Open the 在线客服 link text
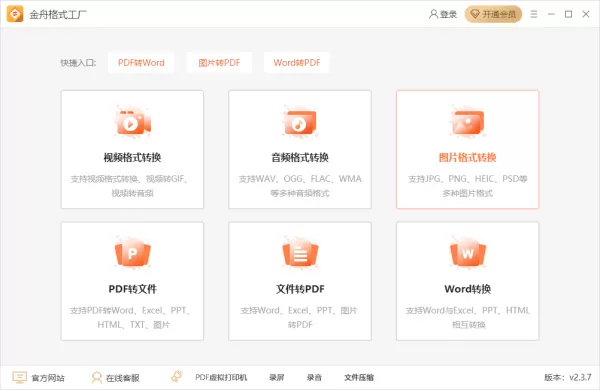 122,378
